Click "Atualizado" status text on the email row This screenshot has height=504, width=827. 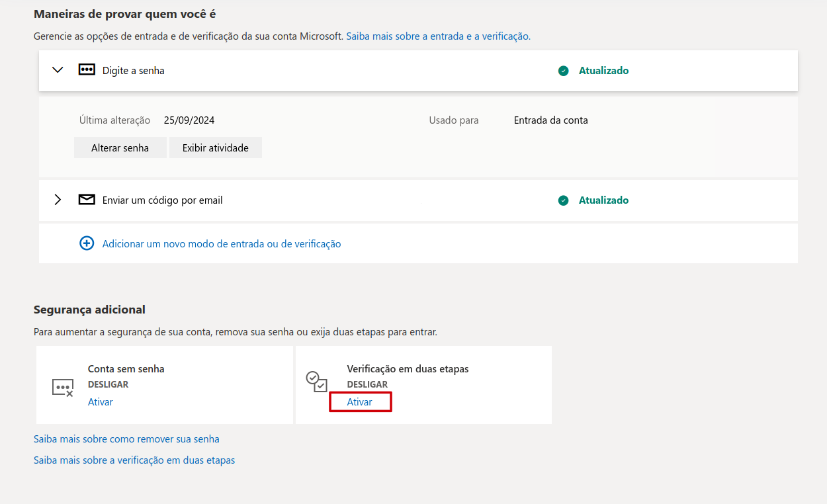click(x=603, y=200)
